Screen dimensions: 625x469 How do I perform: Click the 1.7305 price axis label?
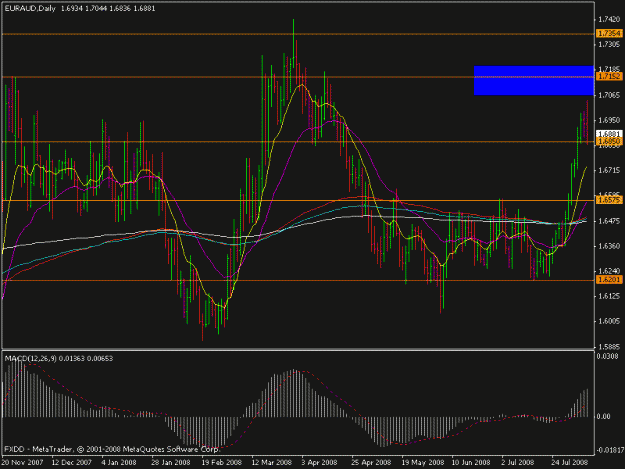point(609,44)
